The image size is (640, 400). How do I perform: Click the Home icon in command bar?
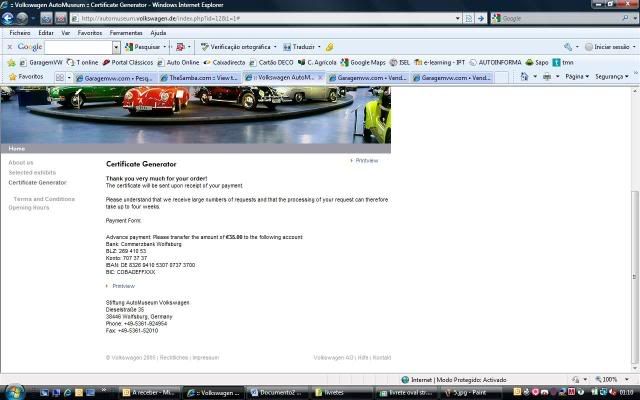pos(524,76)
